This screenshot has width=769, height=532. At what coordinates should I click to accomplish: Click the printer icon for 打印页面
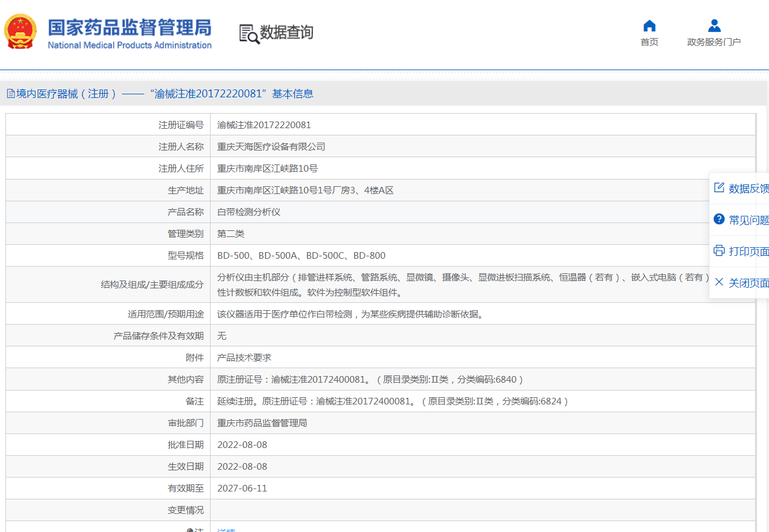[x=719, y=250]
